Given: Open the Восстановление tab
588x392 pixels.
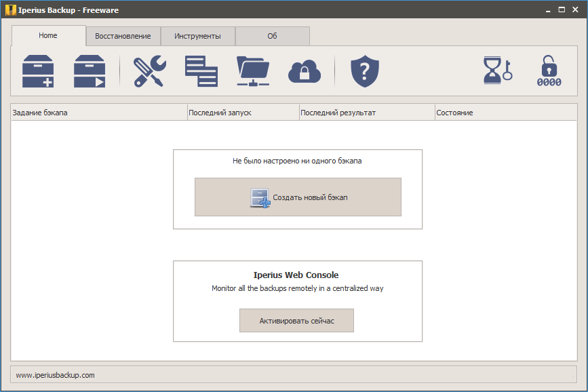Looking at the screenshot, I should [123, 36].
